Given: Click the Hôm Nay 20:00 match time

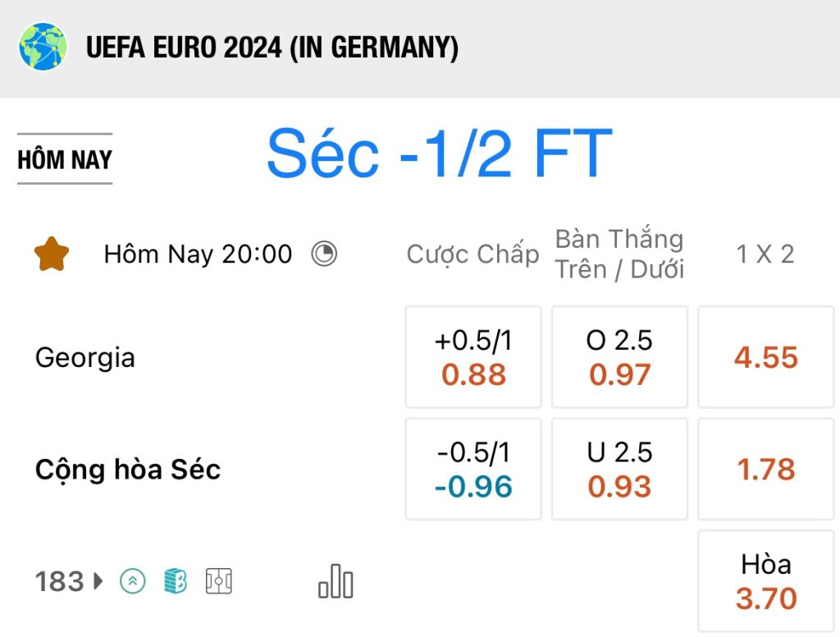Looking at the screenshot, I should (199, 254).
